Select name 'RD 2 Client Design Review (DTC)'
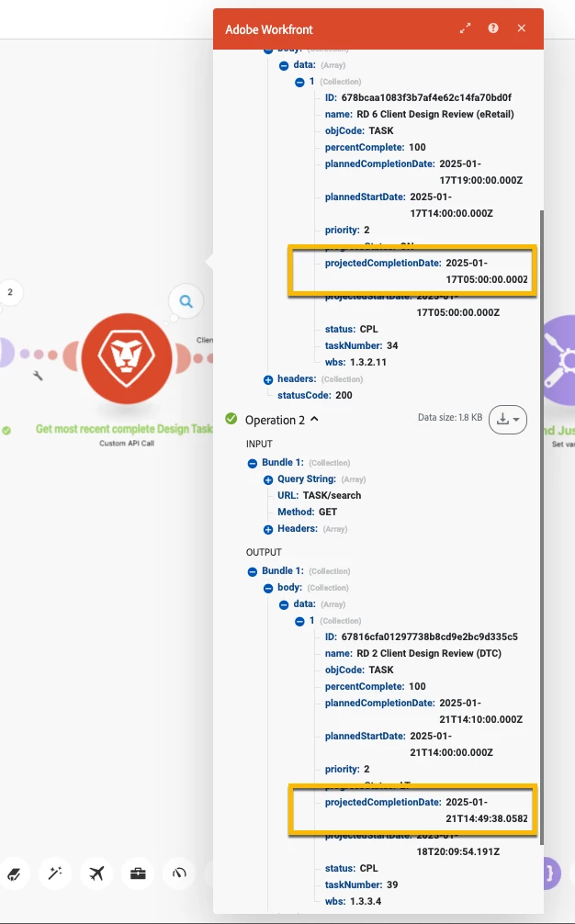Image resolution: width=575 pixels, height=924 pixels. [x=429, y=653]
